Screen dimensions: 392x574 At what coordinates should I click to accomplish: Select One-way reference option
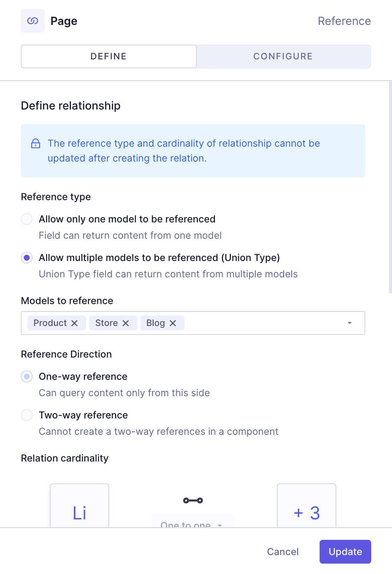coord(26,376)
